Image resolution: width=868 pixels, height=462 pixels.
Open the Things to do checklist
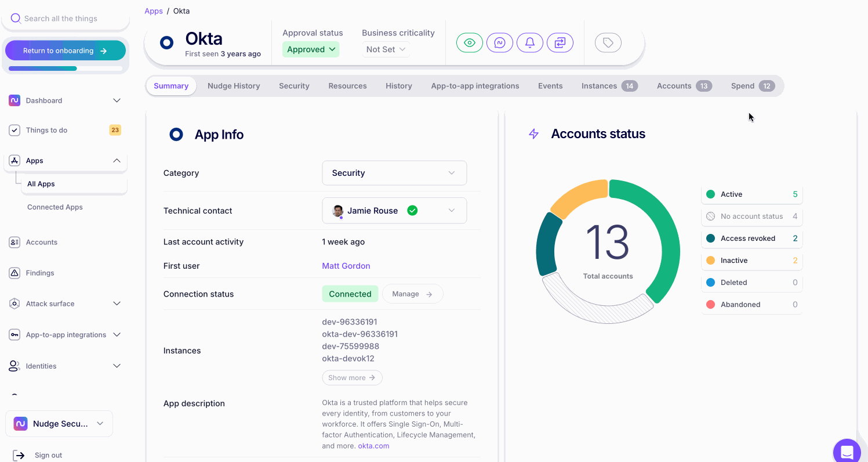46,130
